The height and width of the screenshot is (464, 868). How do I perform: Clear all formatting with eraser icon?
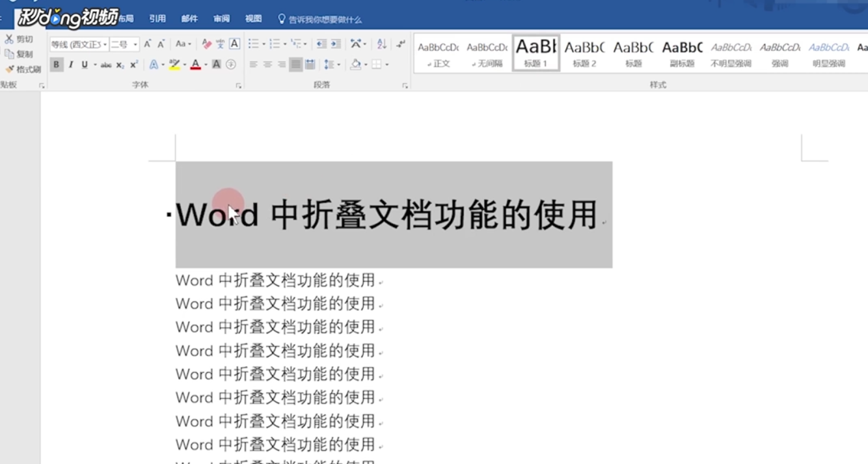pyautogui.click(x=207, y=44)
